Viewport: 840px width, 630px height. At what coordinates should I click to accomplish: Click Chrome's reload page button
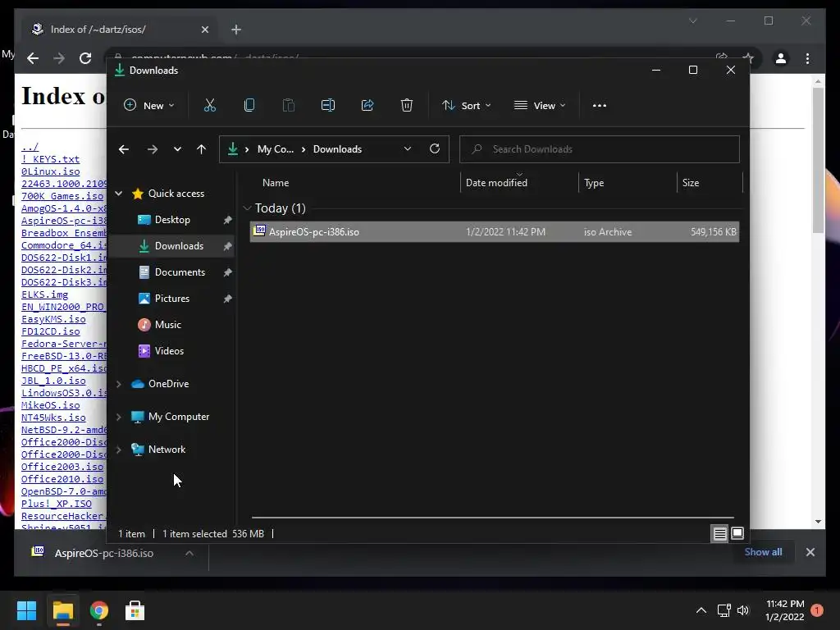[x=85, y=58]
